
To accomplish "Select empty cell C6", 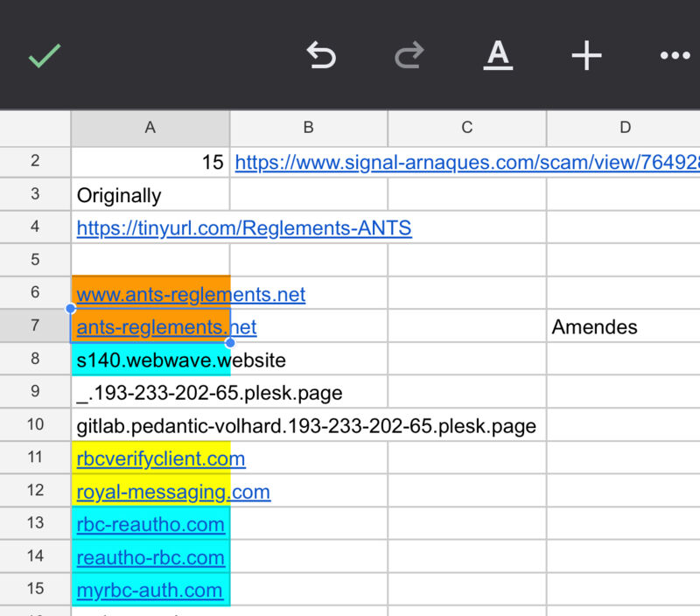I will (467, 292).
